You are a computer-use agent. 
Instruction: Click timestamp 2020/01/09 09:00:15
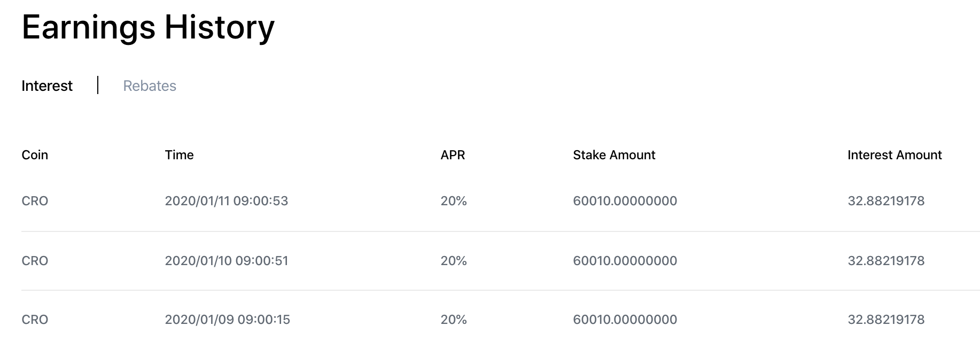(228, 320)
